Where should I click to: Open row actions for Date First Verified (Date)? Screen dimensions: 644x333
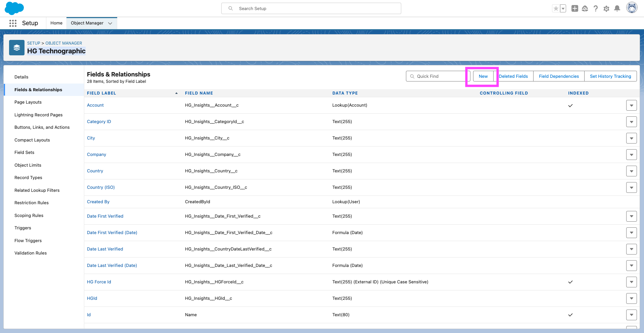(632, 233)
